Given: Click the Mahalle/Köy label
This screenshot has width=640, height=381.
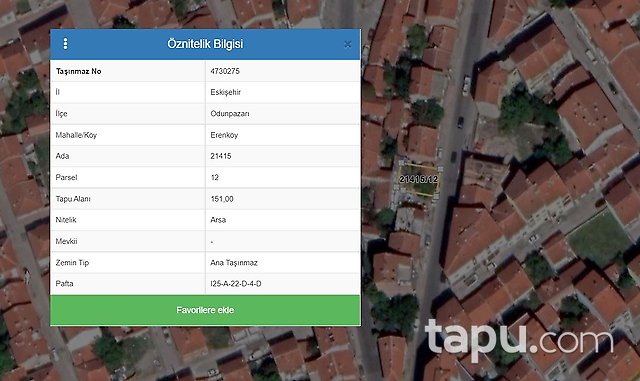Looking at the screenshot, I should (76, 135).
